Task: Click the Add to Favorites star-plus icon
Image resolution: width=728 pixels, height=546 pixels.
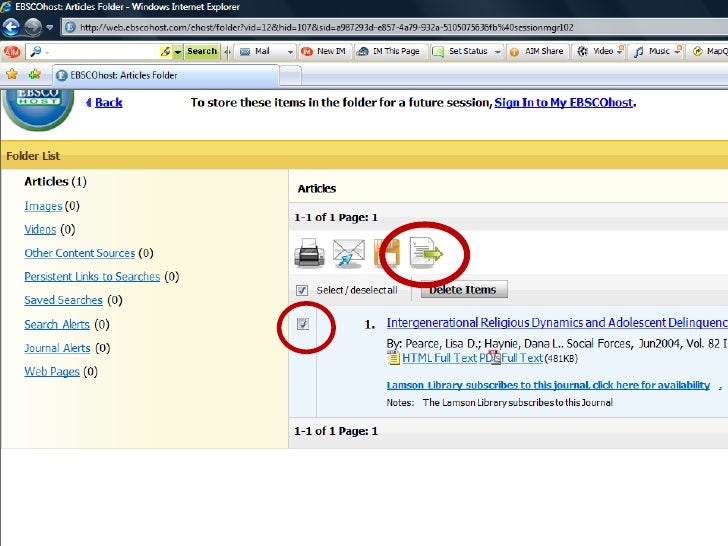Action: 34,74
